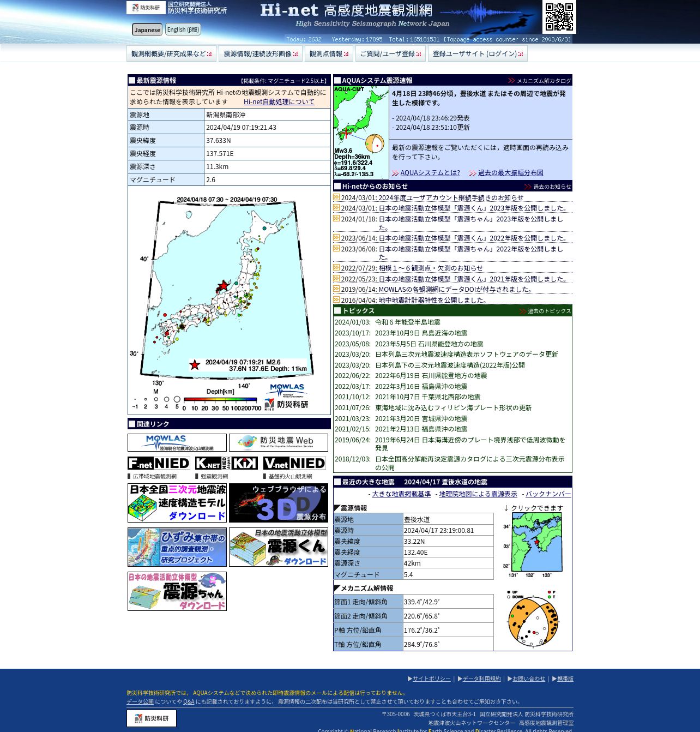Image resolution: width=700 pixels, height=732 pixels.
Task: Open 2024年度ユーザアカウント継続手続きのお知らせ notice
Action: click(x=451, y=197)
